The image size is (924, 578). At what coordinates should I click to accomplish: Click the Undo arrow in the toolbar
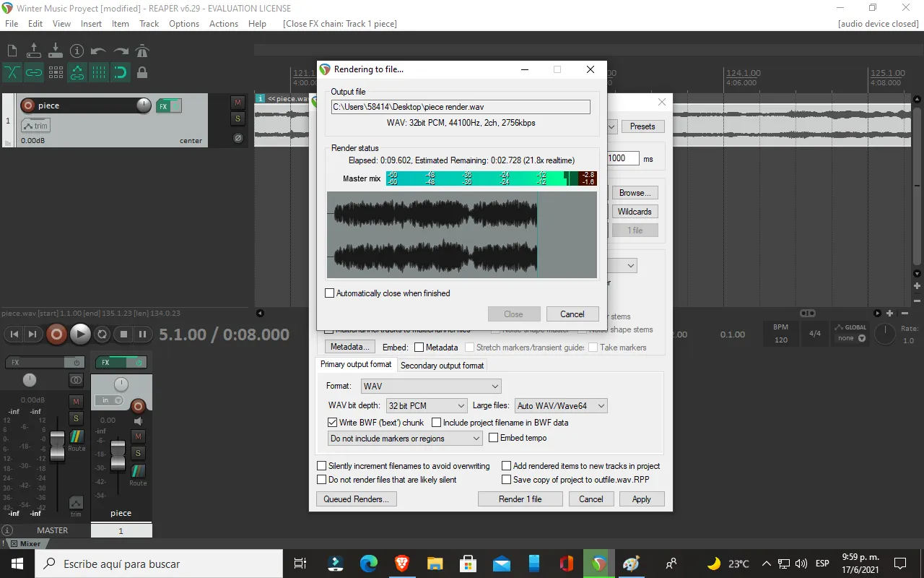tap(99, 51)
